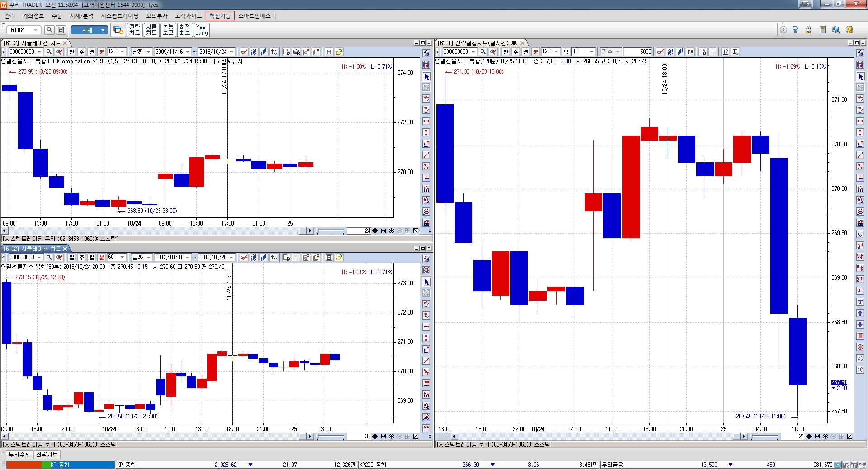Click the data grid icon in right chart toolbar
The width and height of the screenshot is (868, 470).
tap(736, 52)
